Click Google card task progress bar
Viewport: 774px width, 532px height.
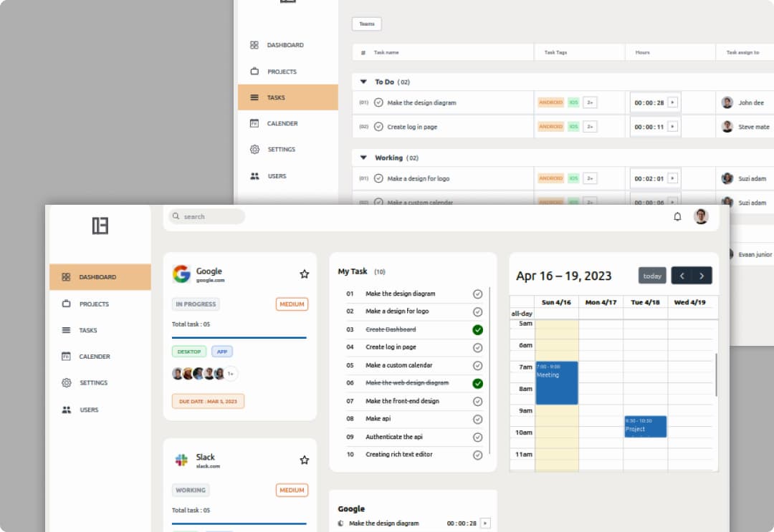tap(239, 338)
